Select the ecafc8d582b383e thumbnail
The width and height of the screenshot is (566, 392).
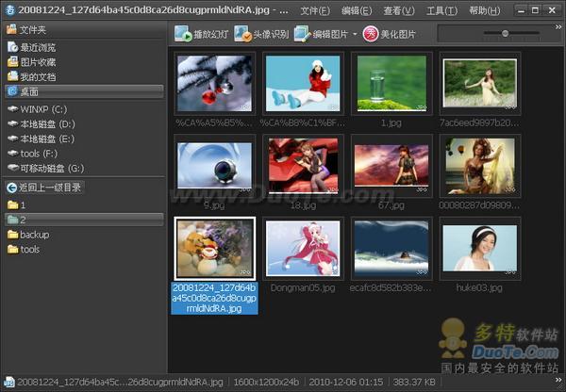[x=391, y=249]
